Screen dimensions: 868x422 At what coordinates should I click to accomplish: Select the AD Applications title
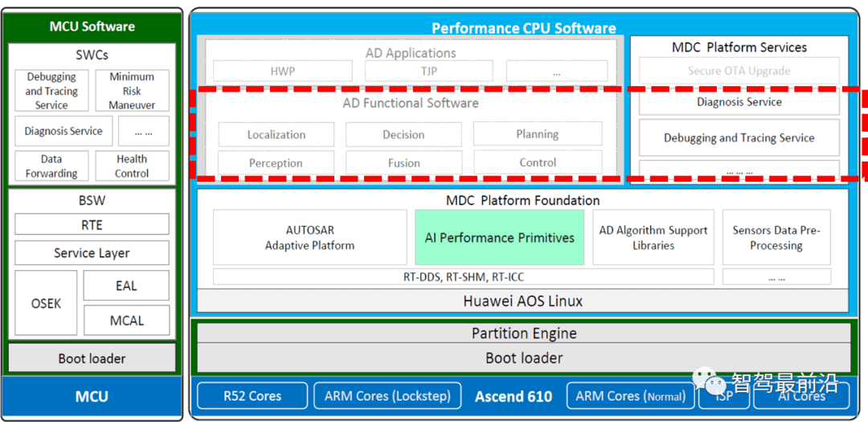(x=411, y=53)
